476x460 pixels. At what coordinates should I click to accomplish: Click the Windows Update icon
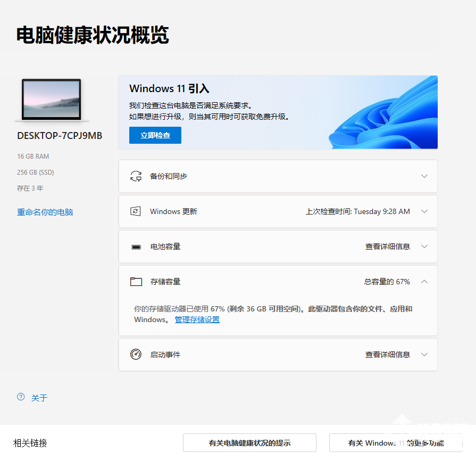136,211
